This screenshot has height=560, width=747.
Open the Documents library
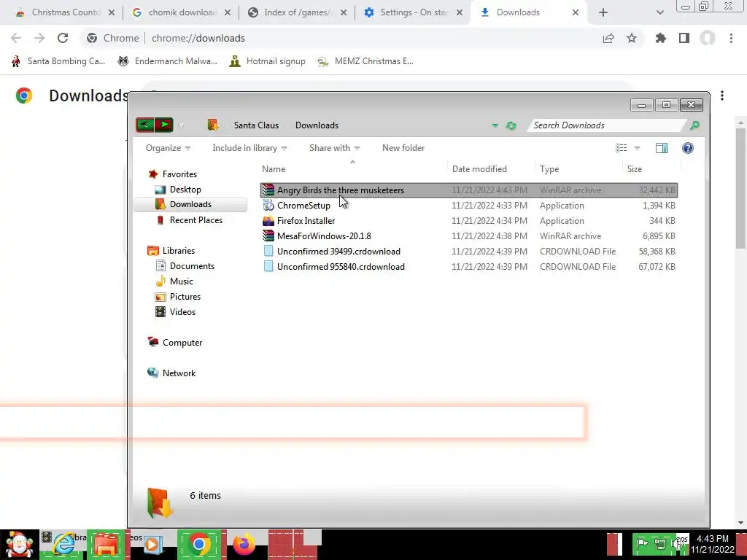pyautogui.click(x=192, y=265)
